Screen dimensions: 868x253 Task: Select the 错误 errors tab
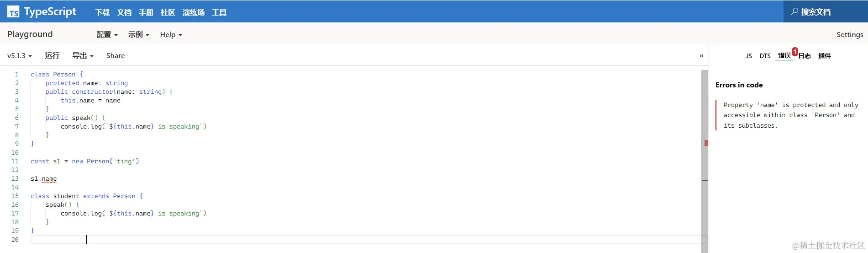(784, 56)
